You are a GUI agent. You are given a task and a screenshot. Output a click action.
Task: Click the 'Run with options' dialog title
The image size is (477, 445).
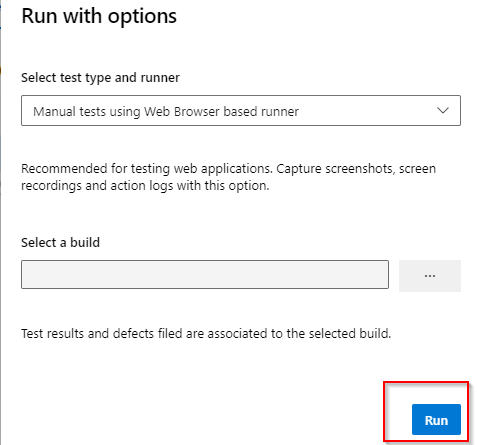(99, 16)
